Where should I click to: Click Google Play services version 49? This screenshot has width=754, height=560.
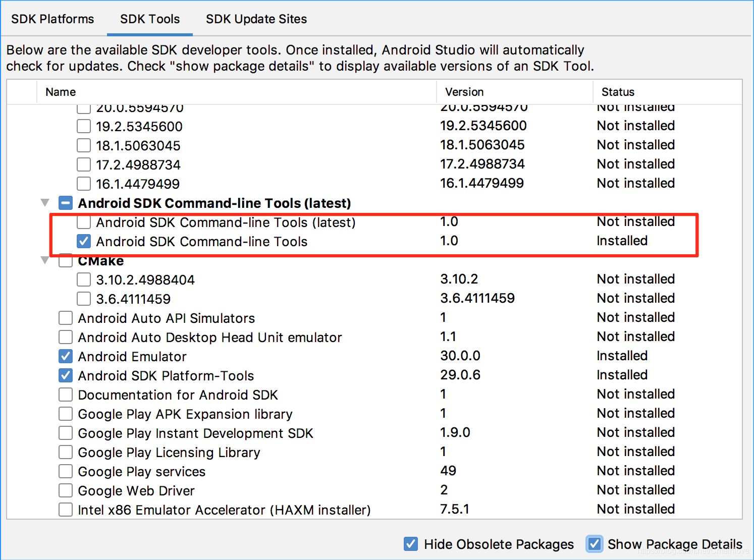pos(448,471)
